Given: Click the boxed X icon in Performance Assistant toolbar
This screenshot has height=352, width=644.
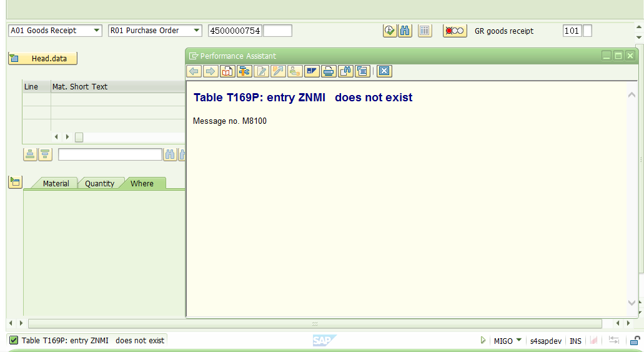Looking at the screenshot, I should tap(384, 71).
